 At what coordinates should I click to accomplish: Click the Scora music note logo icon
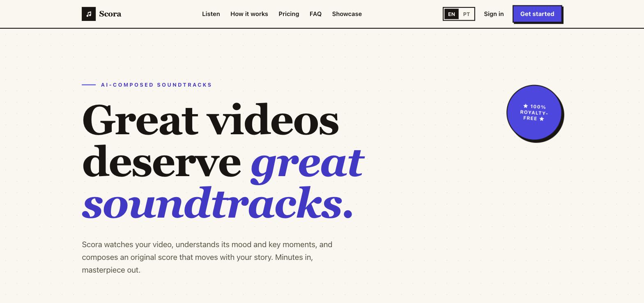(89, 14)
